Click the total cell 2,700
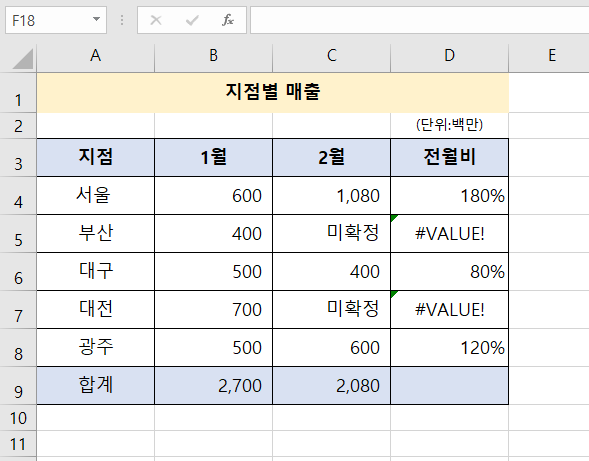The height and width of the screenshot is (461, 589). point(213,385)
